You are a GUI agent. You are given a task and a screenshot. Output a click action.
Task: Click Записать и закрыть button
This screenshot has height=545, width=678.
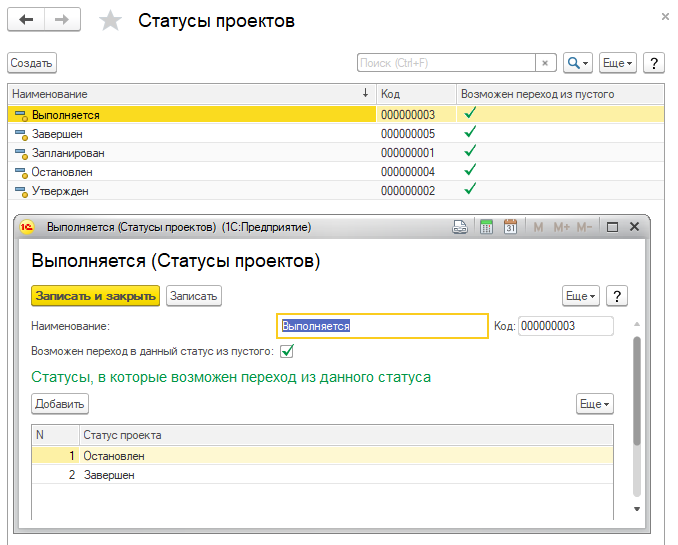pyautogui.click(x=96, y=296)
